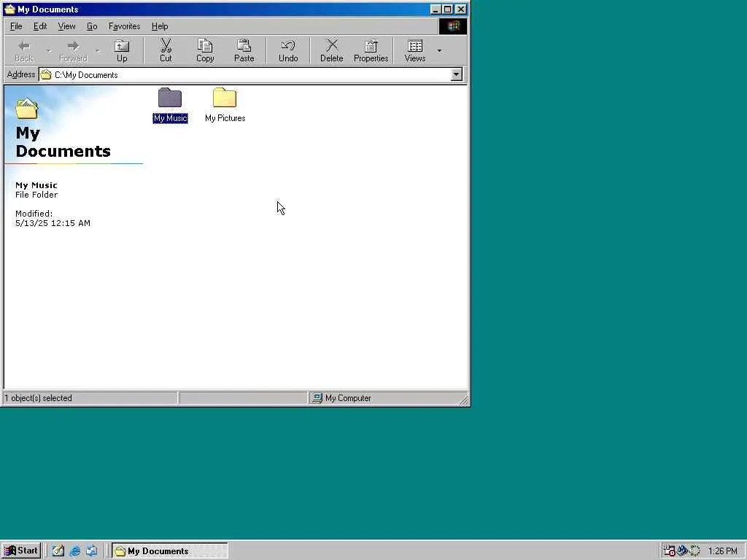Click the Views toolbar icon
Viewport: 747px width, 560px height.
tap(415, 50)
